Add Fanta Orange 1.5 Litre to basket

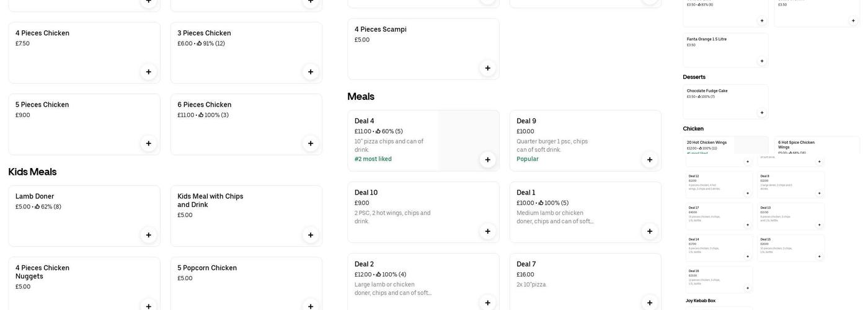click(762, 61)
